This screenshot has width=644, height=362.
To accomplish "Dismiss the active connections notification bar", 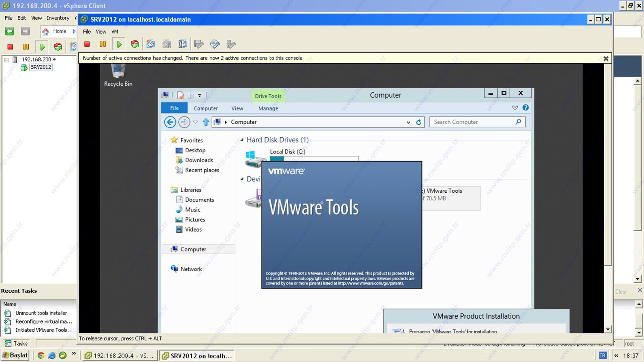I will click(606, 58).
